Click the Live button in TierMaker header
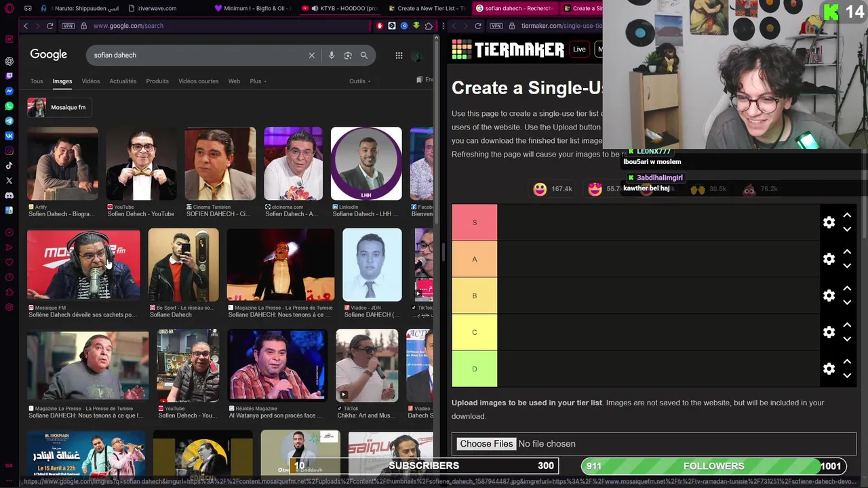This screenshot has width=868, height=488. coord(579,49)
